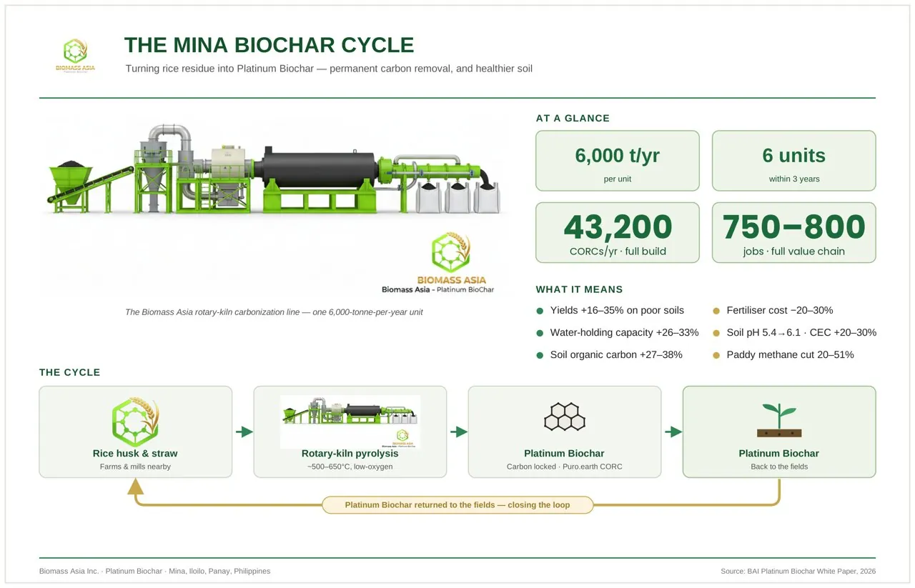Select the 6,000 t/yr stat card

(618, 161)
